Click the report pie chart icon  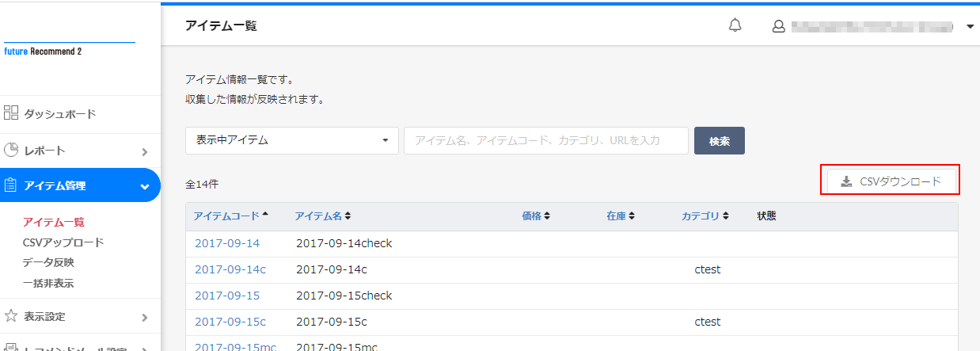[x=10, y=150]
